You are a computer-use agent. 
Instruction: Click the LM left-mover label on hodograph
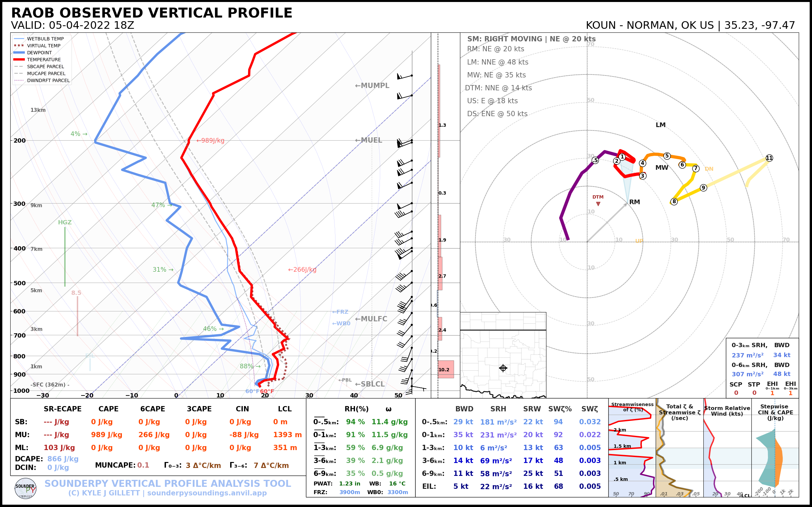click(660, 125)
